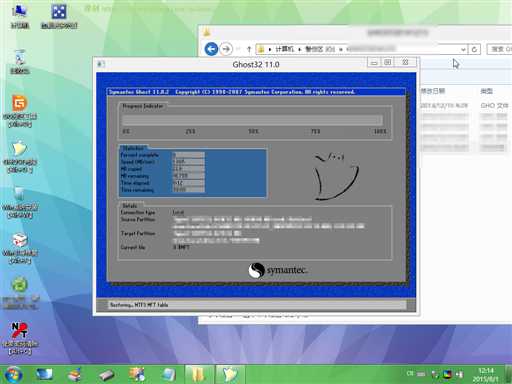Click the CH input language indicator
Image resolution: width=512 pixels, height=384 pixels.
pos(410,374)
